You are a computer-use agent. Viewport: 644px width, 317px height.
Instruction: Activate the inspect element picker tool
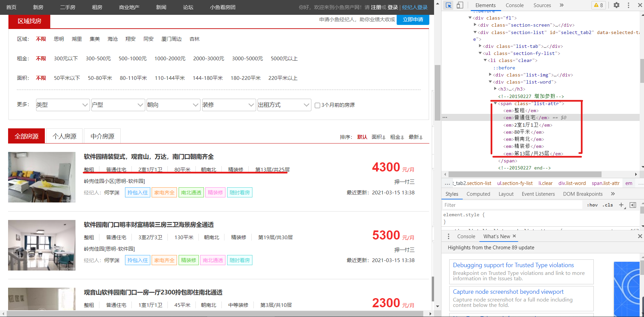(448, 5)
